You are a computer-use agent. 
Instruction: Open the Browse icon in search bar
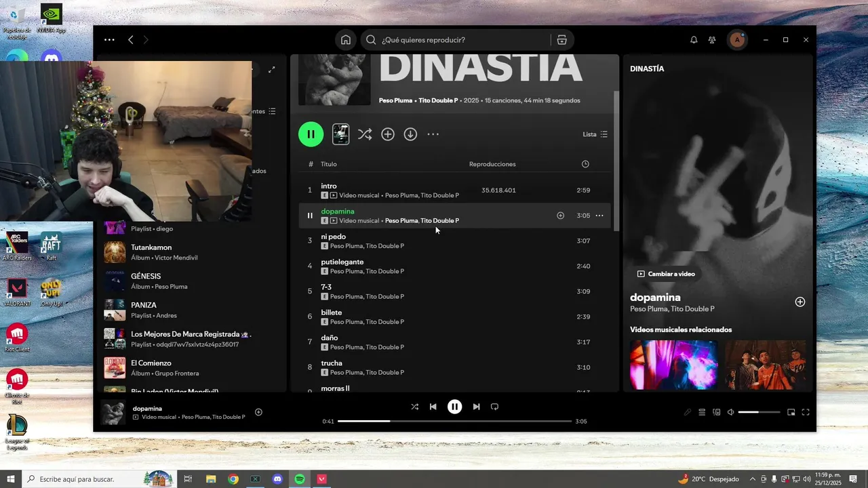561,40
